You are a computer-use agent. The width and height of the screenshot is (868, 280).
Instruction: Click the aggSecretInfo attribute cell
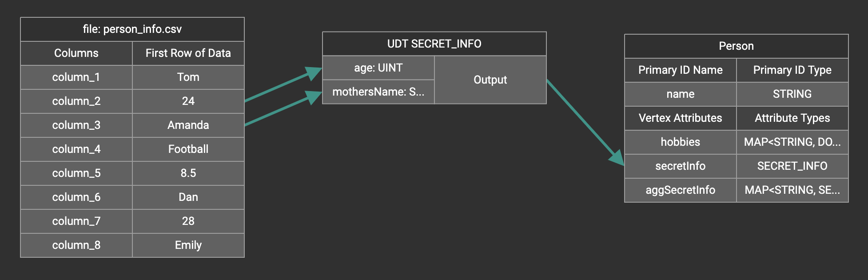click(x=680, y=190)
